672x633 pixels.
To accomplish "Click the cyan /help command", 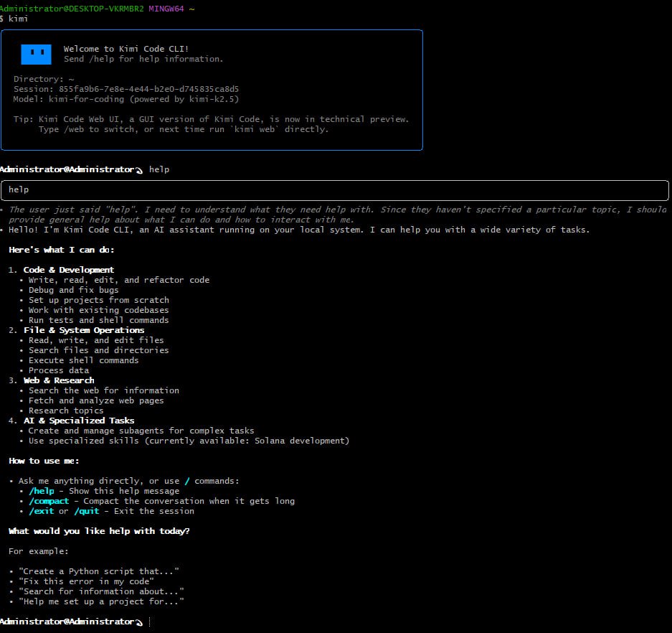I will (42, 491).
